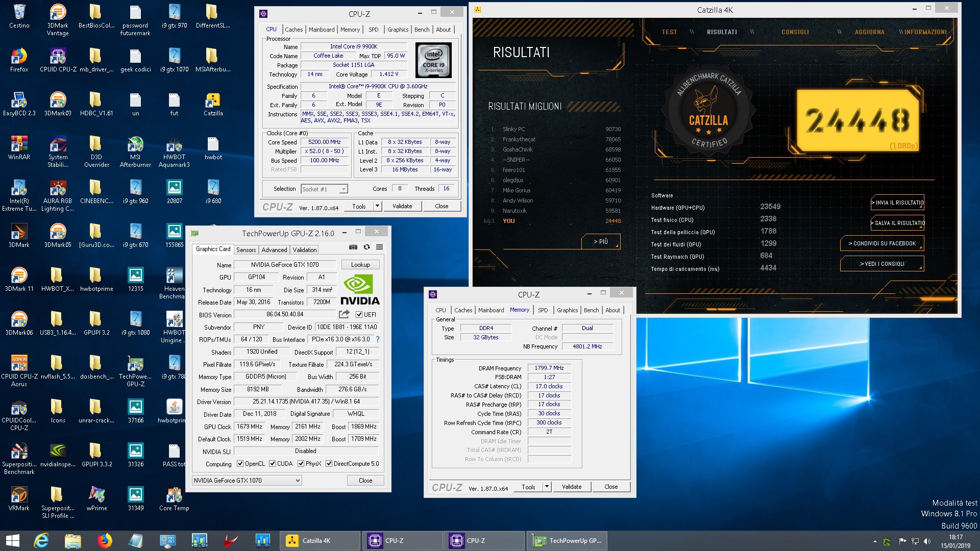Open the Core Temp desktop icon

click(x=174, y=499)
